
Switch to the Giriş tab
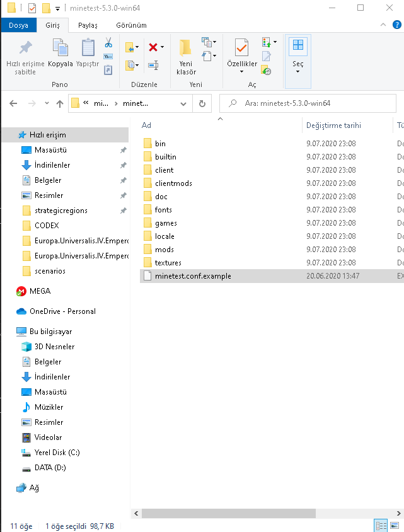pyautogui.click(x=52, y=25)
